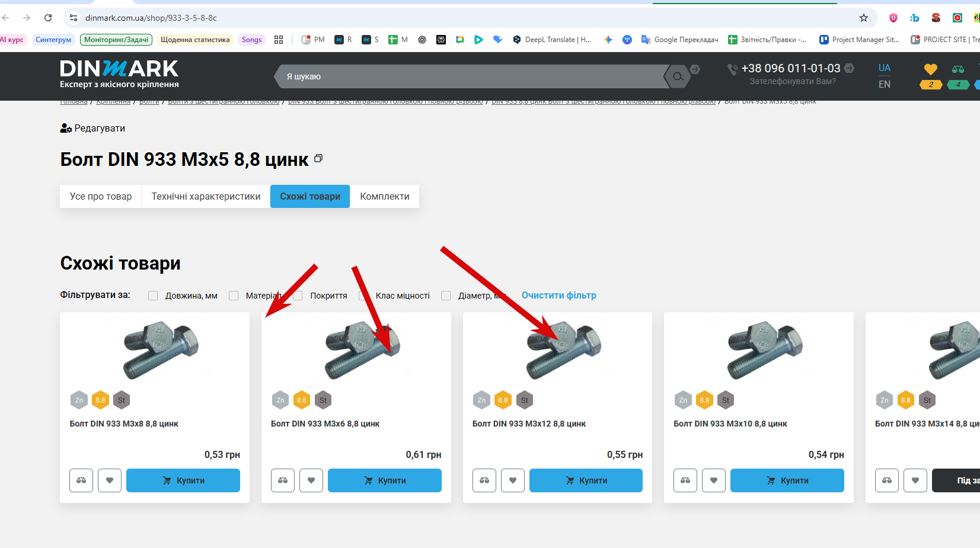Switch site language to EN

click(885, 84)
